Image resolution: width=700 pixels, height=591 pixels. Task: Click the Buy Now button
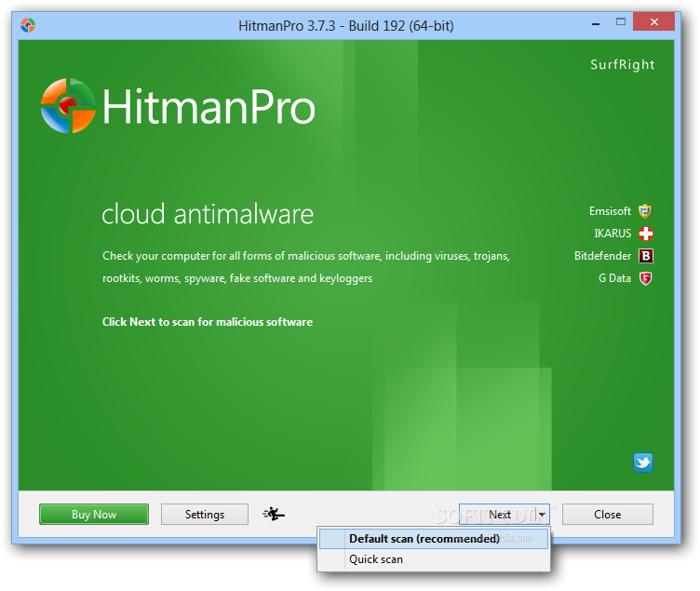pyautogui.click(x=94, y=515)
